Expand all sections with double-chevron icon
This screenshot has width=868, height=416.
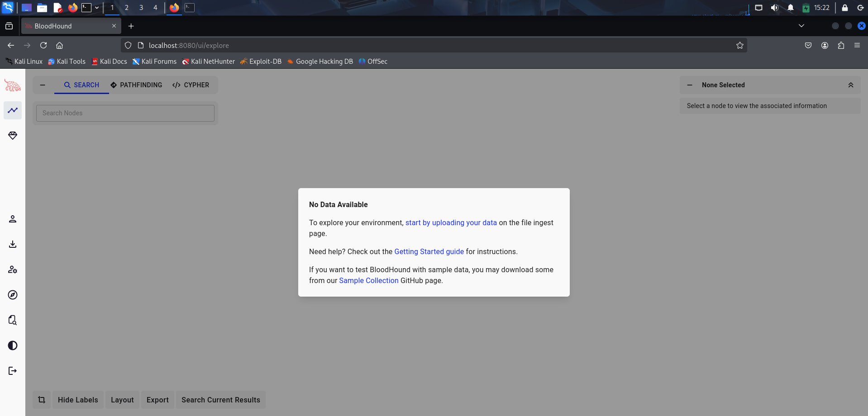point(850,85)
